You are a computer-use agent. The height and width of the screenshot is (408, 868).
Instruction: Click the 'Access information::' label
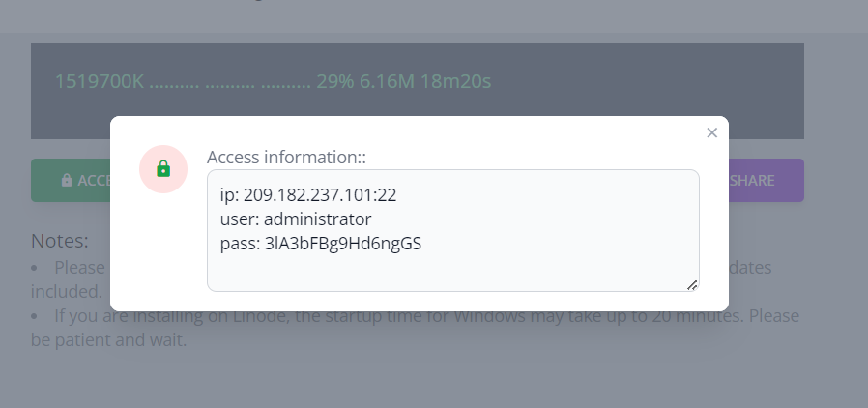286,157
